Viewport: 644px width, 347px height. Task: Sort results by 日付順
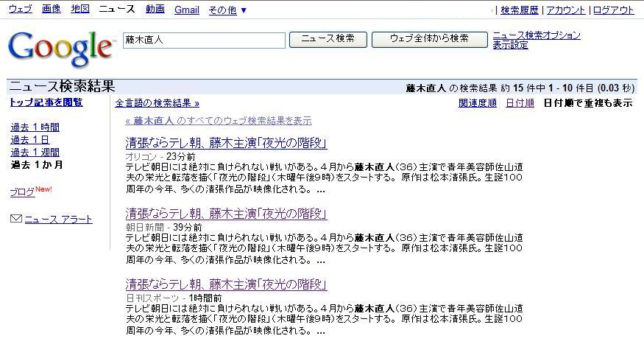click(520, 103)
